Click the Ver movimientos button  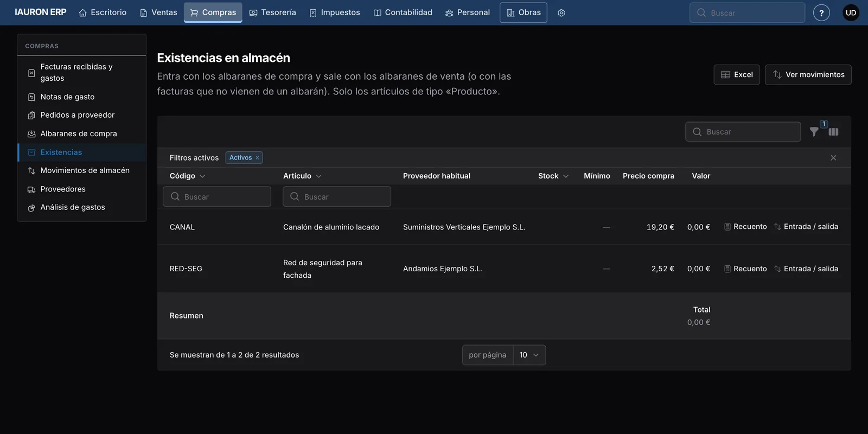pyautogui.click(x=808, y=75)
